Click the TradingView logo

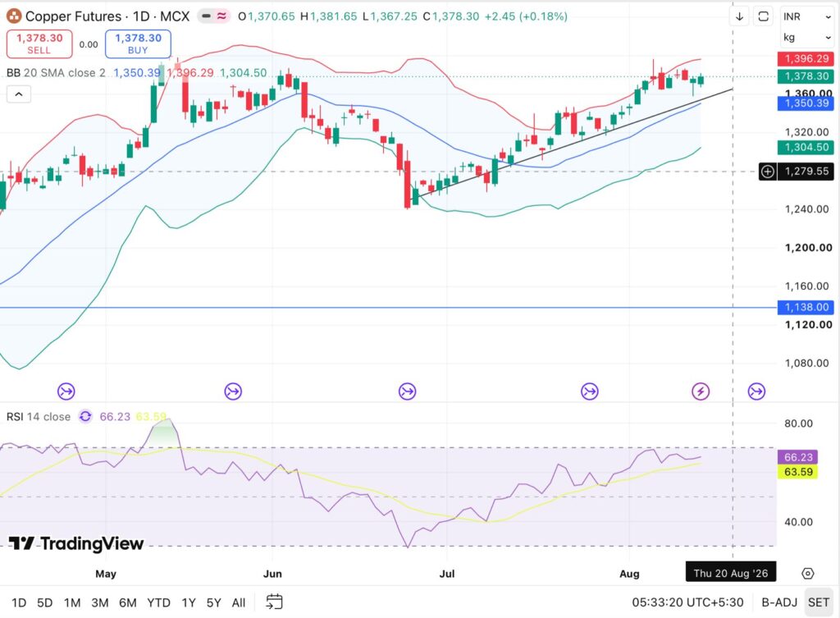click(76, 543)
